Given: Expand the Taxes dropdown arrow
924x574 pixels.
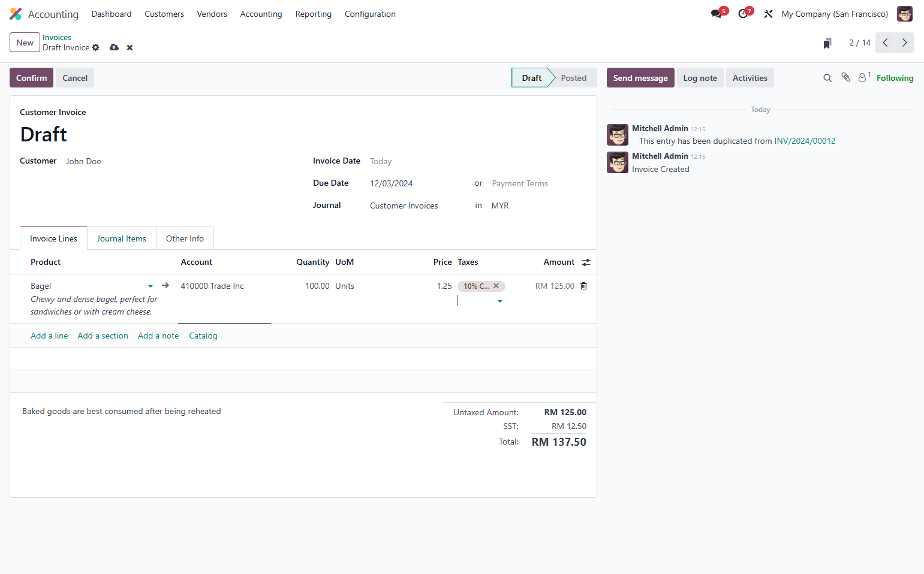Looking at the screenshot, I should (500, 301).
